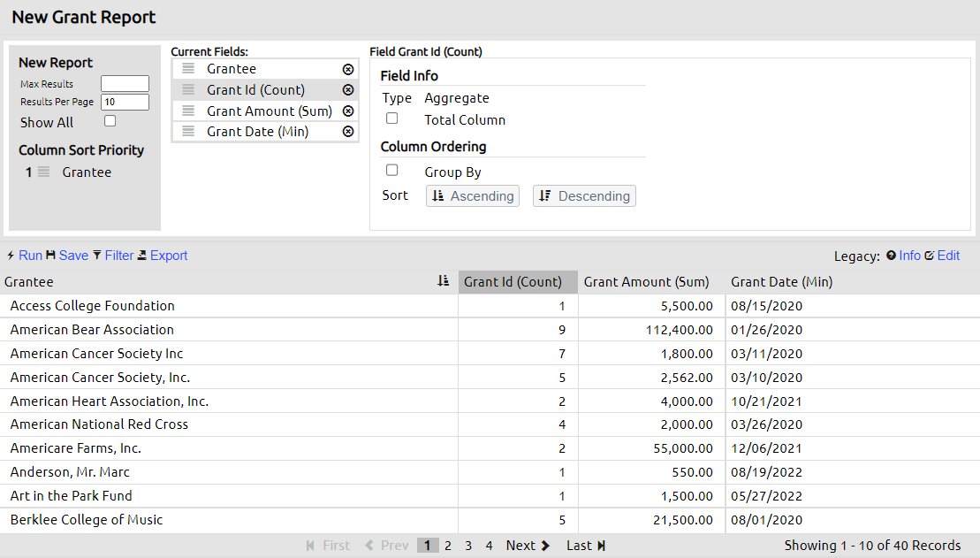Click the American National Red Cross grantee

[x=99, y=424]
